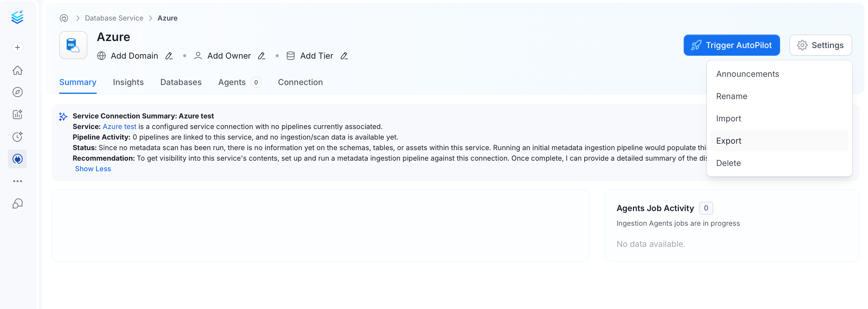This screenshot has height=309, width=868.
Task: Click the layered-stack app logo in sidebar
Action: [x=17, y=17]
